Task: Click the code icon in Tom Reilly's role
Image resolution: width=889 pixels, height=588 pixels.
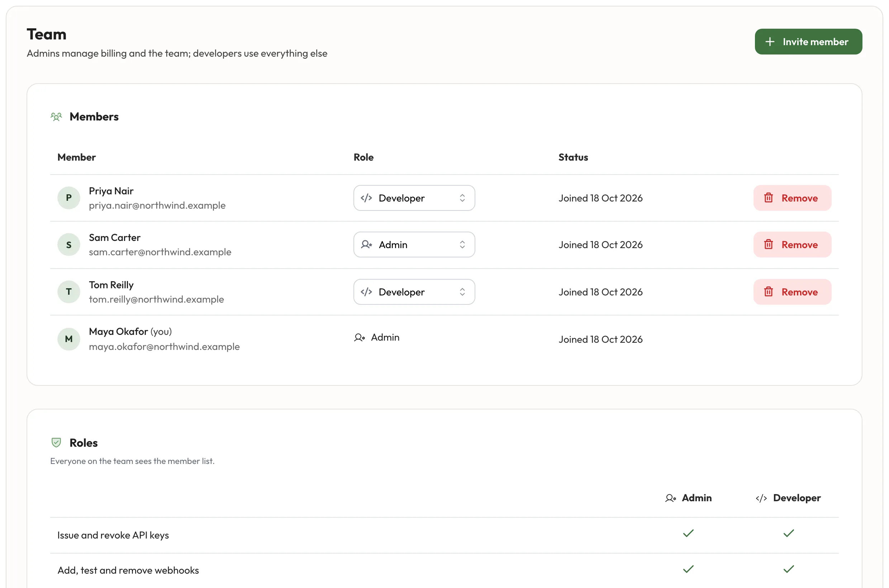Action: [x=366, y=292]
